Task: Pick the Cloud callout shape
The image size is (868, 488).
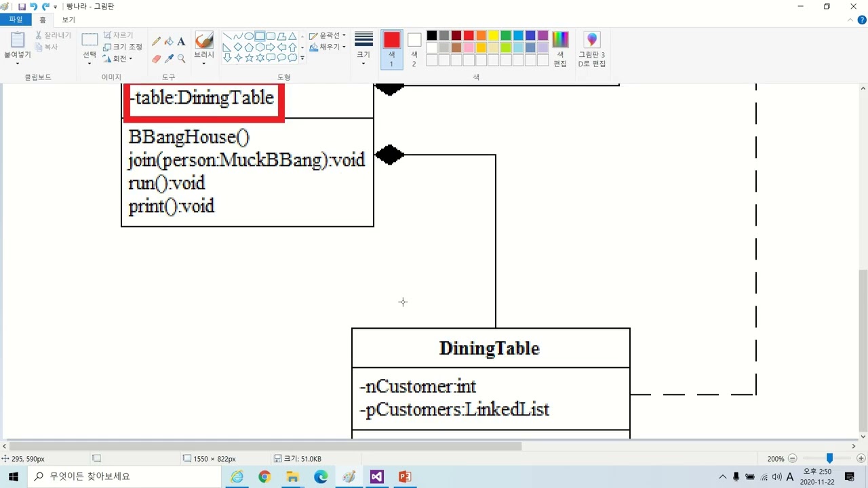Action: [292, 58]
